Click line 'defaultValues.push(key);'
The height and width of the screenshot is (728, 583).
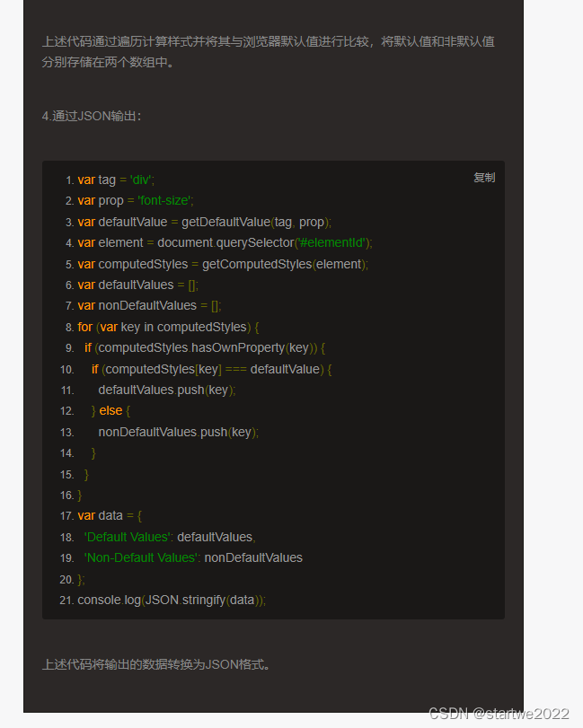click(x=167, y=390)
